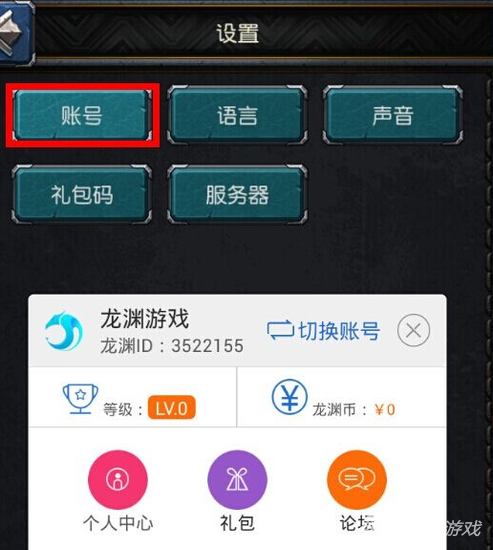Screen dimensions: 493x550
Task: Open the purple 礼包 gift icon
Action: (237, 479)
